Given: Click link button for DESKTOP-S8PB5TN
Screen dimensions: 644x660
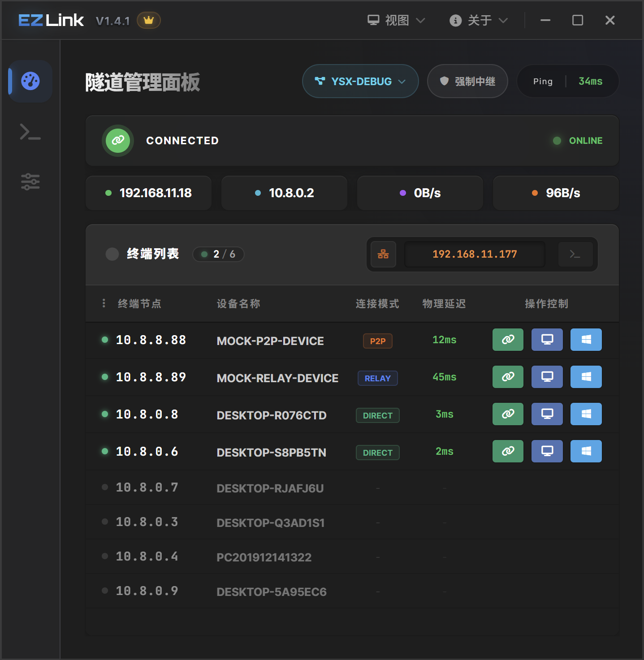Looking at the screenshot, I should (x=508, y=451).
